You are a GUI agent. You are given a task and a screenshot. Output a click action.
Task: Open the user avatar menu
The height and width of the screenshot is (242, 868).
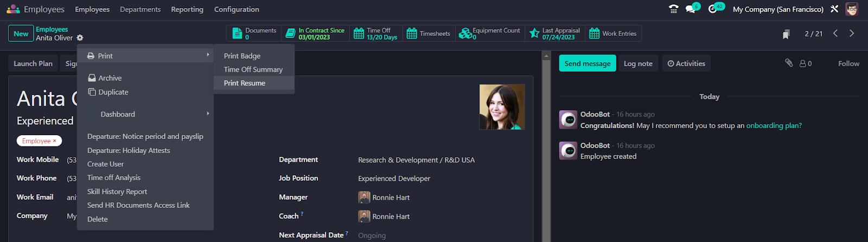click(x=852, y=9)
